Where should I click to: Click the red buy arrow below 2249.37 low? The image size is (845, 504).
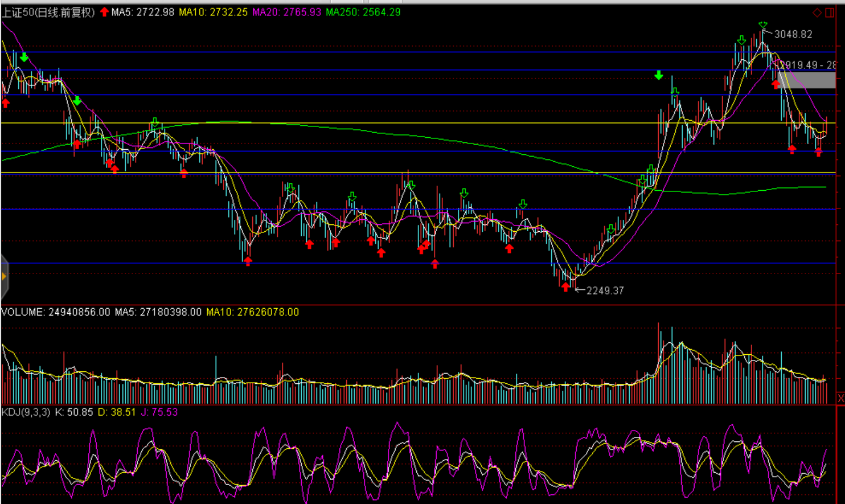tap(565, 287)
